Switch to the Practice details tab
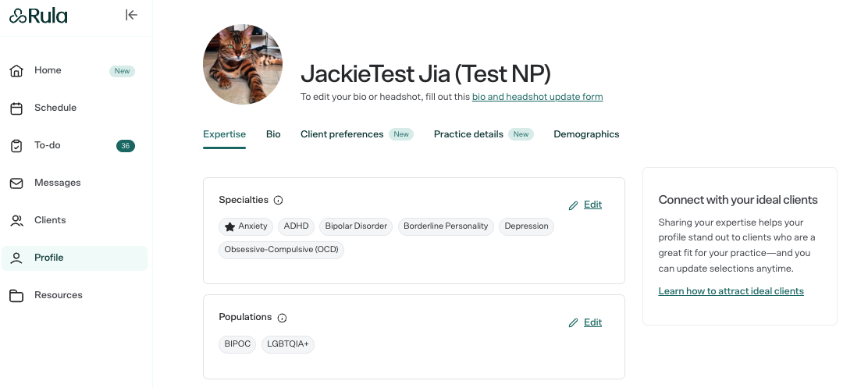Screen dimensions: 868x388 click(468, 134)
